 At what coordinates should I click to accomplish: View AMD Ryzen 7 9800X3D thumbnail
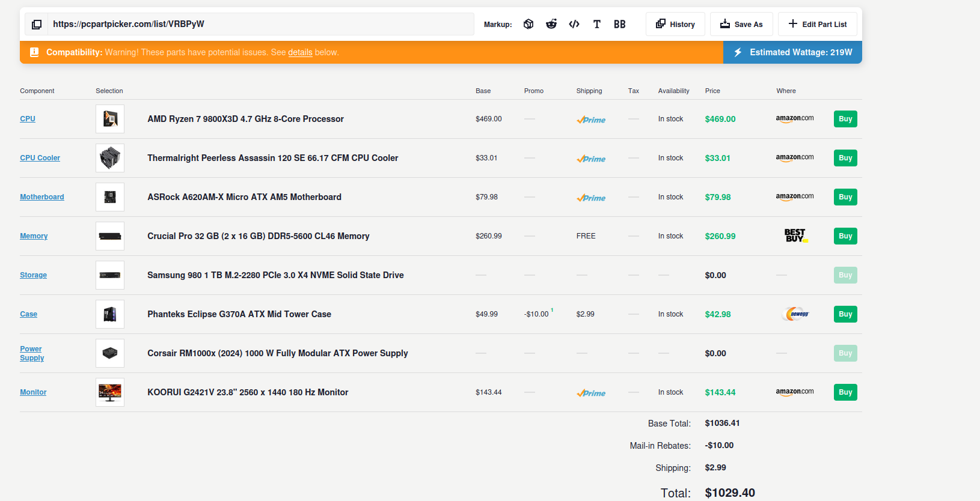tap(110, 119)
